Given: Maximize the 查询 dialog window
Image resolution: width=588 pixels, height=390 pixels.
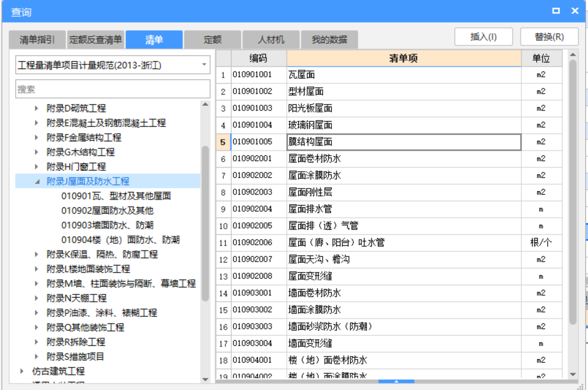Looking at the screenshot, I should 556,11.
